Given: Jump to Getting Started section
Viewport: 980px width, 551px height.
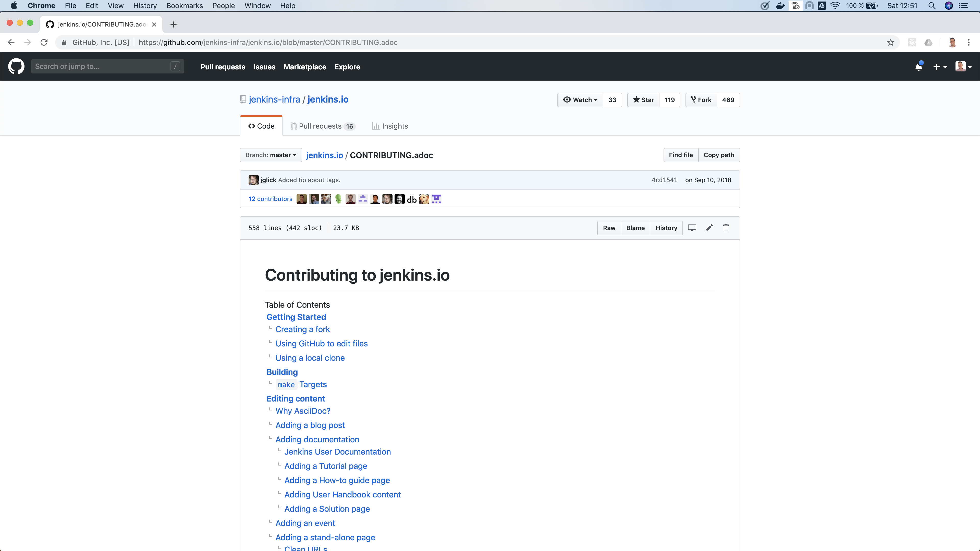Looking at the screenshot, I should [296, 317].
